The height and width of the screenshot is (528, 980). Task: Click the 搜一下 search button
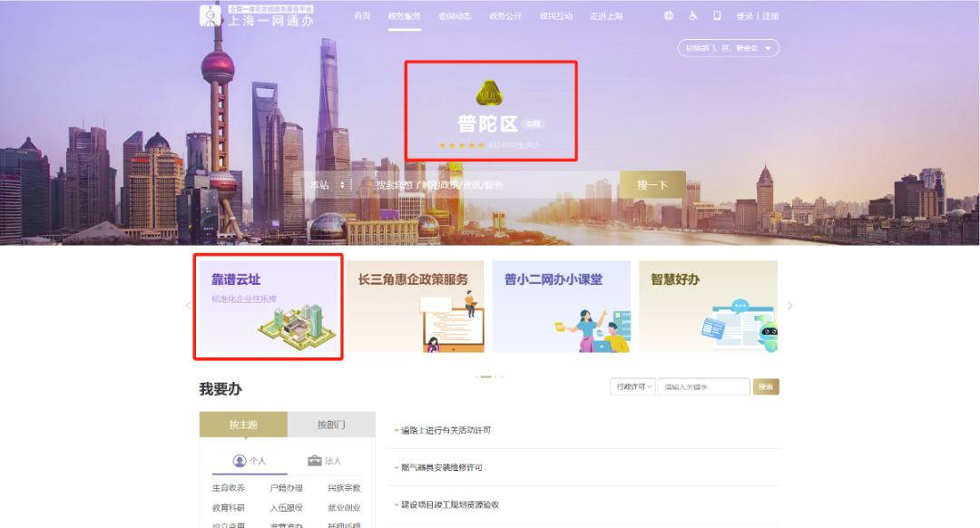652,185
